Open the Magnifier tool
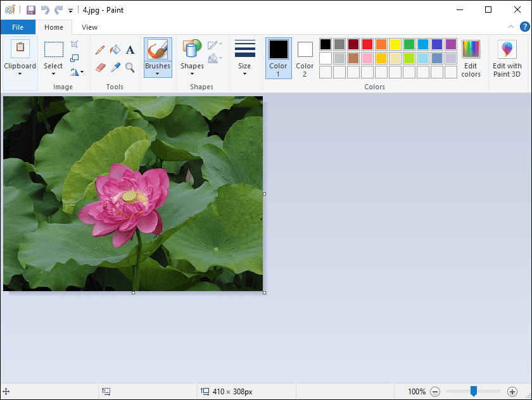 (129, 67)
